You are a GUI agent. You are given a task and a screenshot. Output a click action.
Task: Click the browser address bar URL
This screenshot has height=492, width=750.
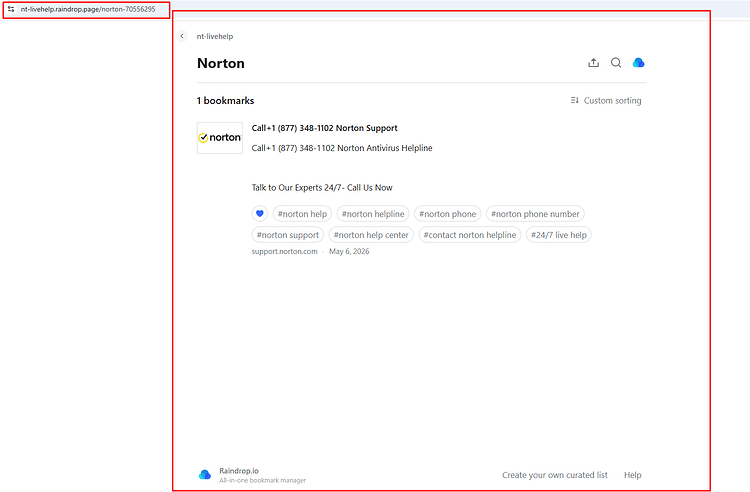(x=88, y=9)
